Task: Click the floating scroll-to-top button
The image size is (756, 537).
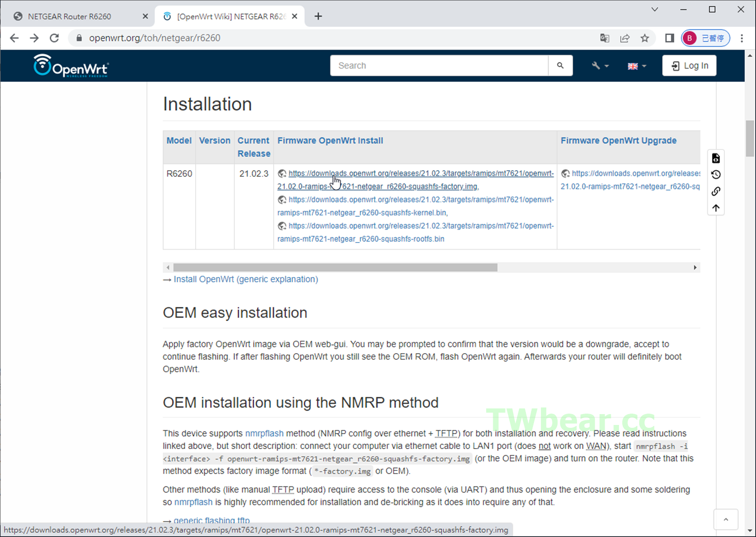Action: point(726,520)
